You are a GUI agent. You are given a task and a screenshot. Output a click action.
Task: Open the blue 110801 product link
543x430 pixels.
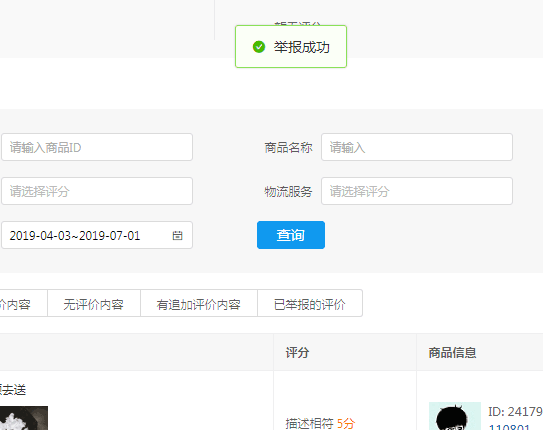[x=509, y=427]
